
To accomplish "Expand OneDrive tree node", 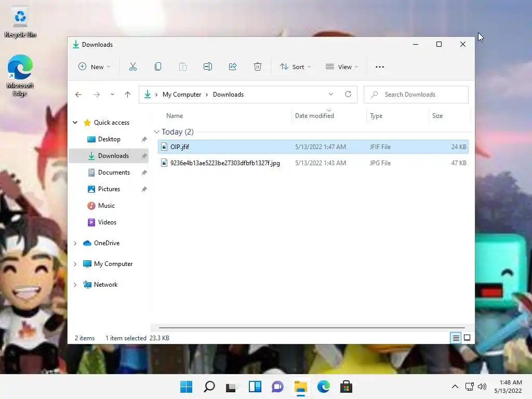I will coord(75,243).
